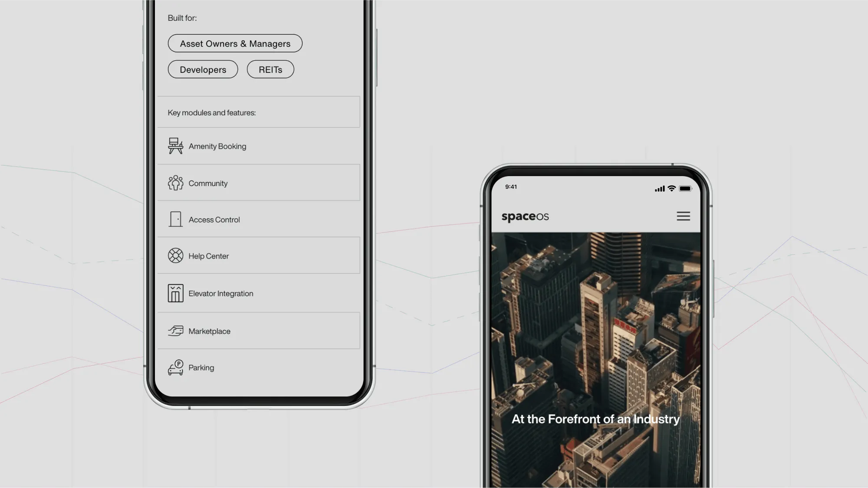Screen dimensions: 868x488
Task: Click the city skyline hero image
Action: (x=595, y=330)
